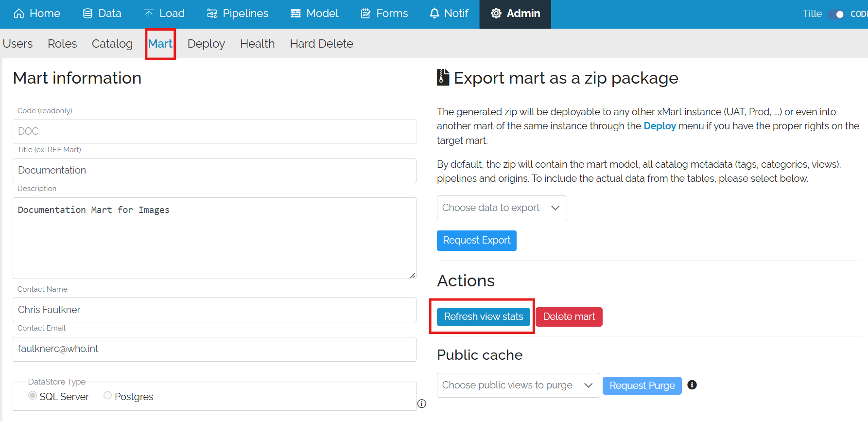This screenshot has width=868, height=421.
Task: Follow the Deploy link in export text
Action: pyautogui.click(x=660, y=126)
